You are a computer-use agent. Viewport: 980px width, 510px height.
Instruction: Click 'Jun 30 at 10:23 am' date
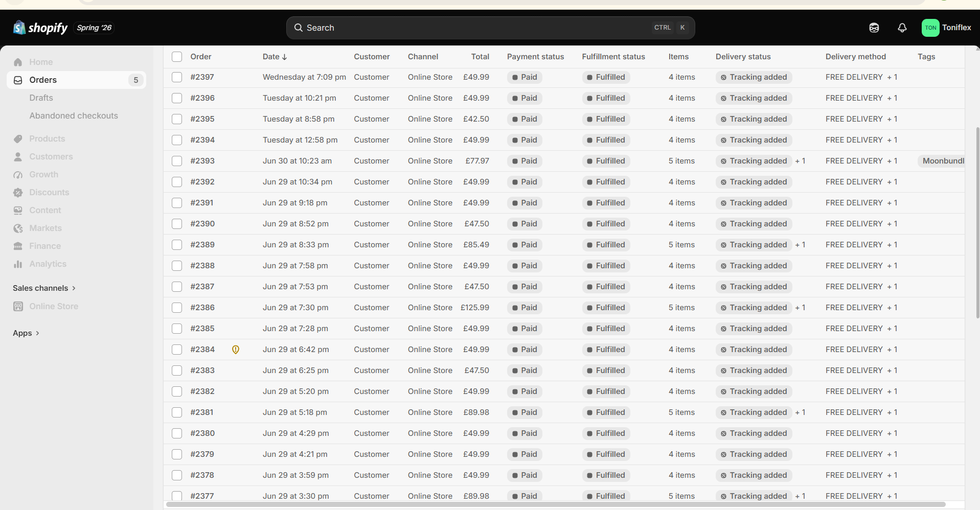297,161
